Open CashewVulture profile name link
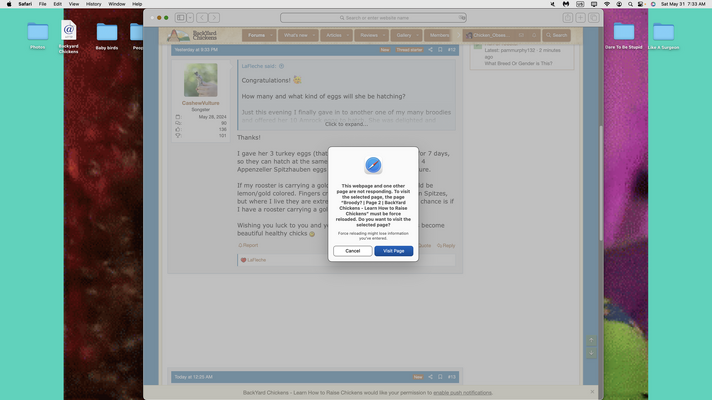The height and width of the screenshot is (400, 712). 200,103
